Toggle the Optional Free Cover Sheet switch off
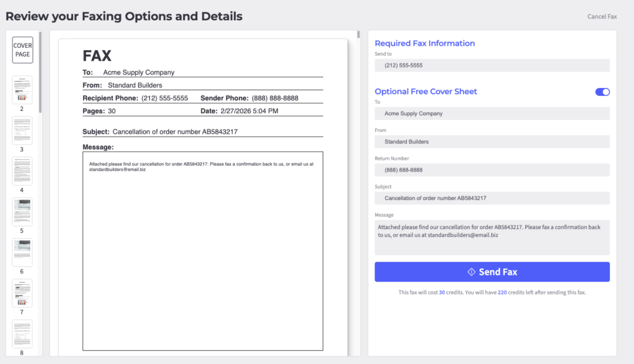Image resolution: width=634 pixels, height=364 pixels. pos(601,91)
